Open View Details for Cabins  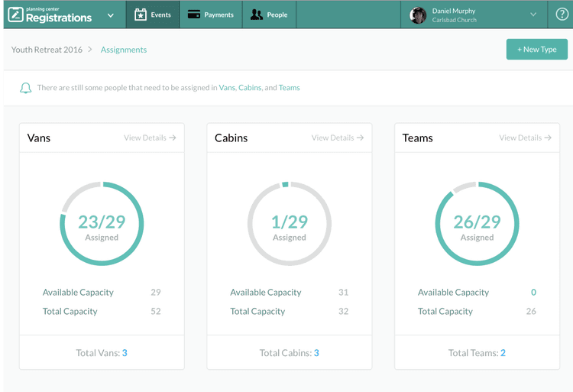point(337,138)
